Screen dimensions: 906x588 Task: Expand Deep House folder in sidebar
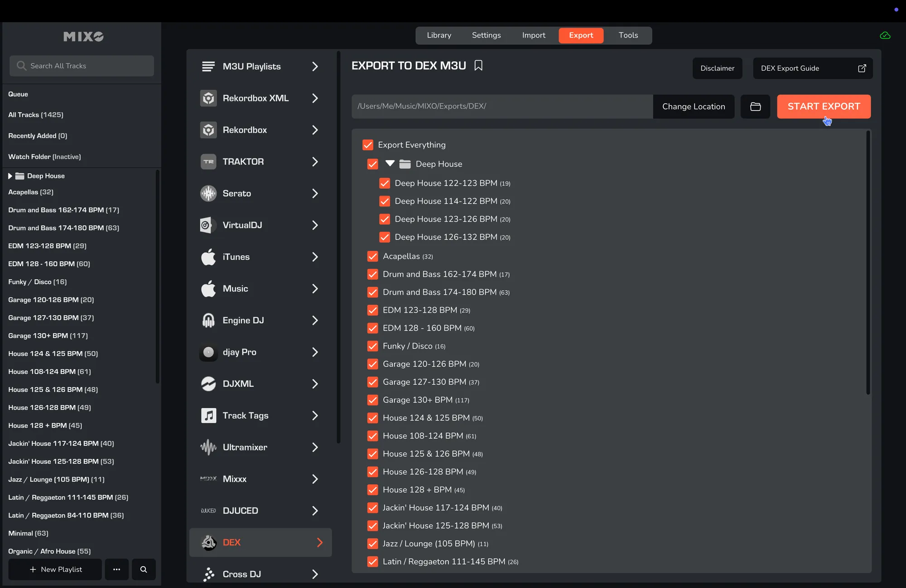[10, 176]
